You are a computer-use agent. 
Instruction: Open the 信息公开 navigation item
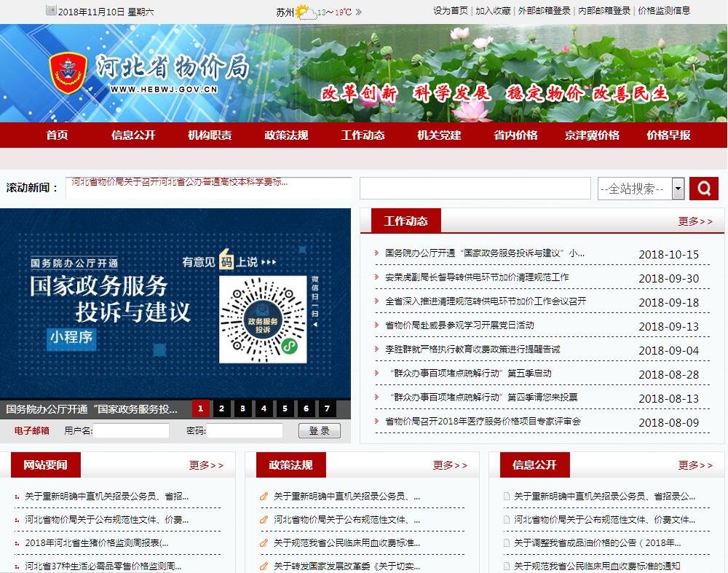pos(133,135)
